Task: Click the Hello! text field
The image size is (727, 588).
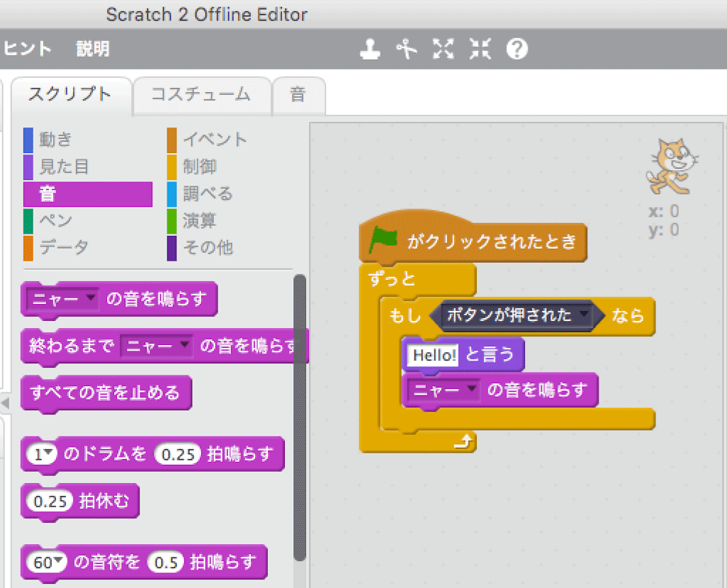Action: [x=434, y=355]
